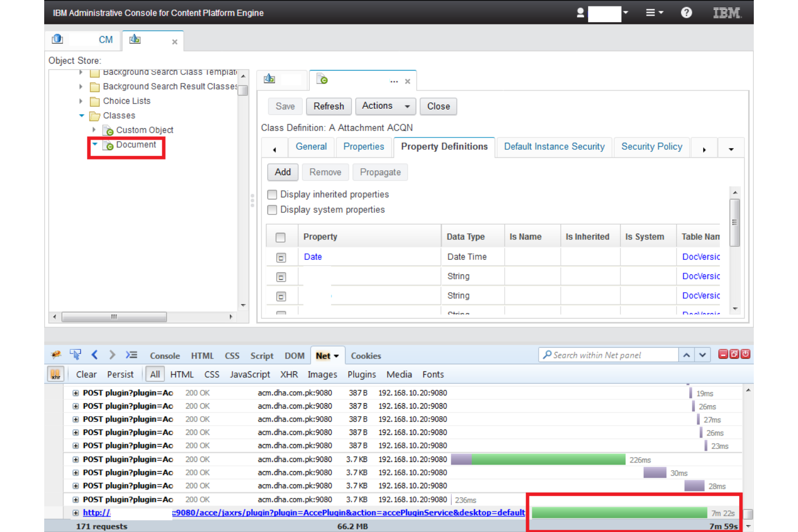The height and width of the screenshot is (532, 798).
Task: Close the class definition inner tab
Action: pyautogui.click(x=408, y=81)
